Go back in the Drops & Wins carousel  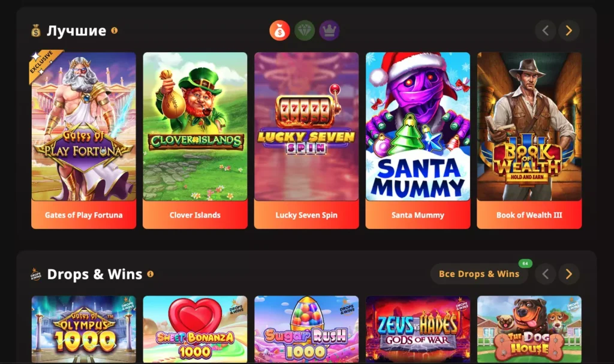546,274
